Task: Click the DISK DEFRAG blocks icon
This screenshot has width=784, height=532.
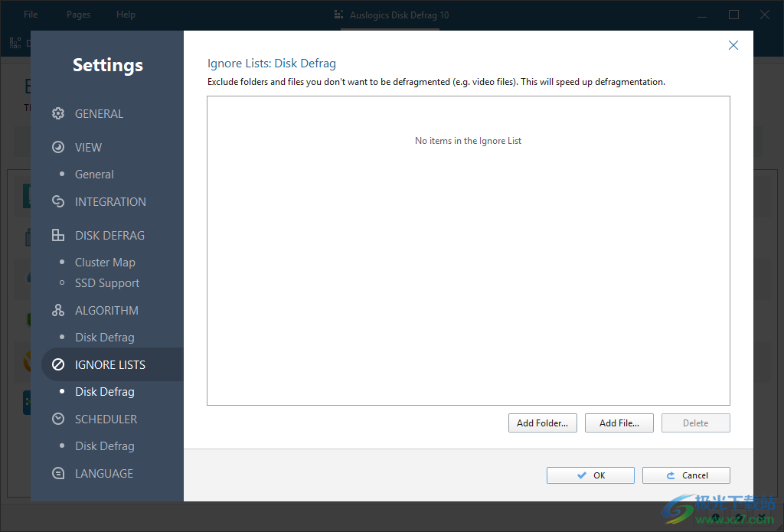Action: 58,235
